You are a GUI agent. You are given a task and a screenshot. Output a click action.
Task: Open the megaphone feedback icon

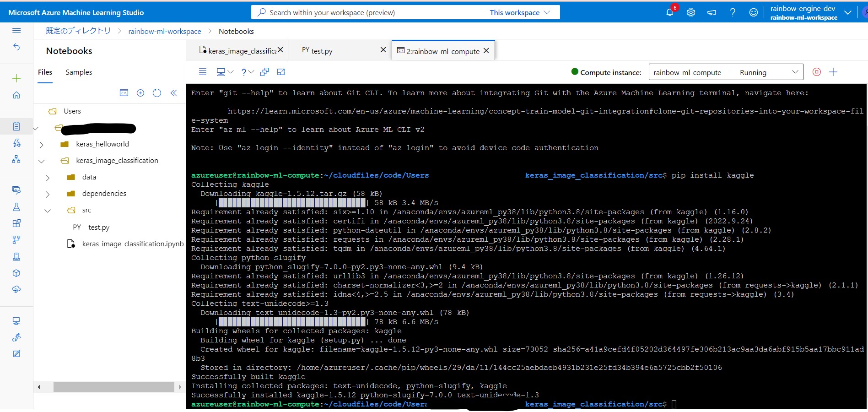click(x=712, y=12)
